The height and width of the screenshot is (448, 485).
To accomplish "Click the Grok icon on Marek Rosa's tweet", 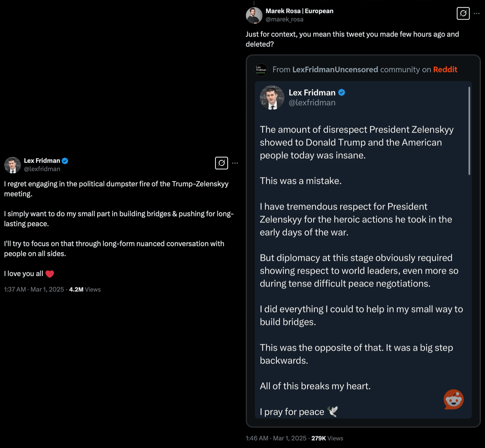I will [x=463, y=13].
